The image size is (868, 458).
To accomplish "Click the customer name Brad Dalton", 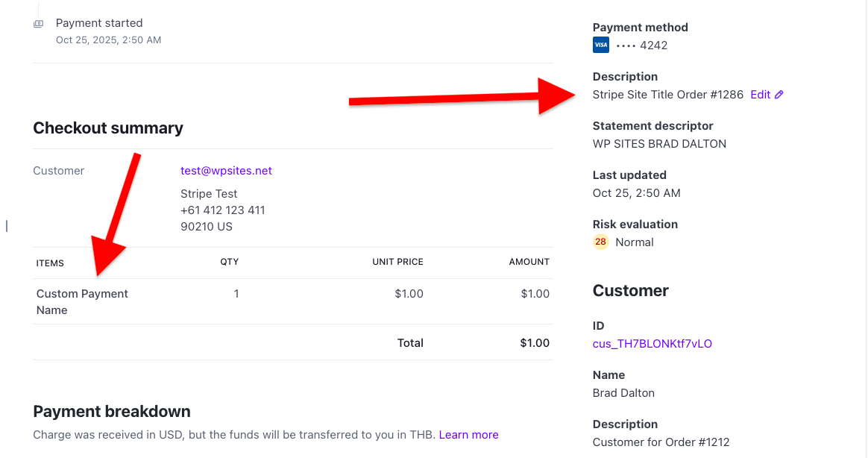I will tap(623, 393).
